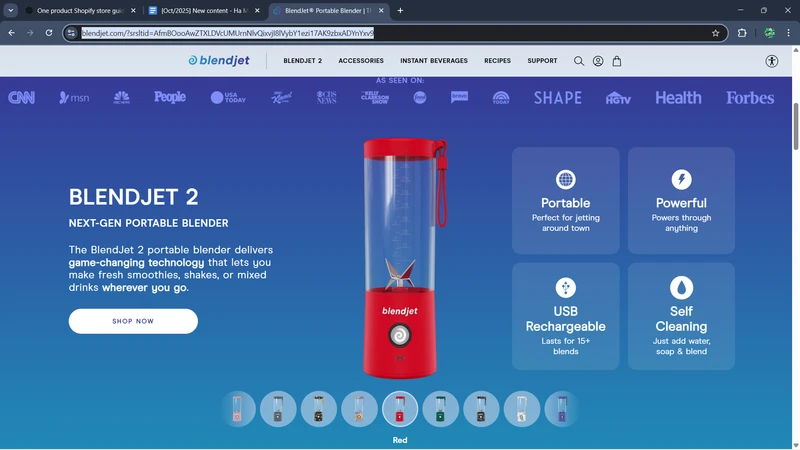Image resolution: width=800 pixels, height=450 pixels.
Task: Open the RECIPES nav menu
Action: point(497,61)
